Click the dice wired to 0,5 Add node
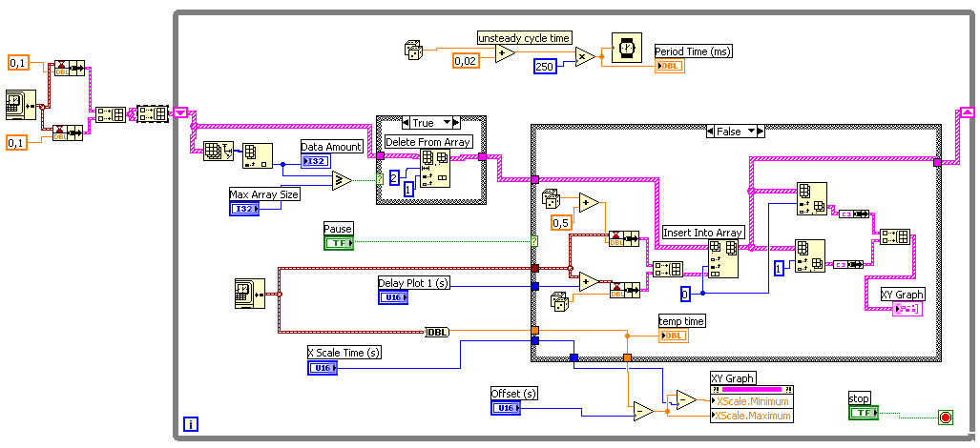The width and height of the screenshot is (980, 448). (552, 198)
